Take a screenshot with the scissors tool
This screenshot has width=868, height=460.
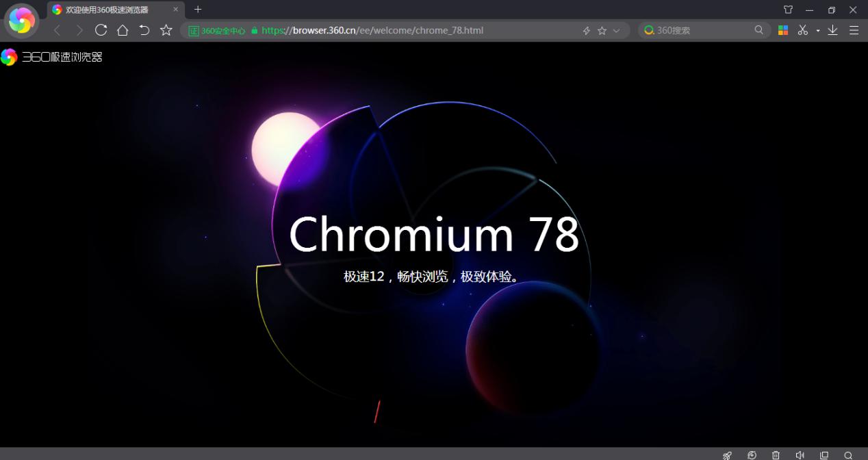802,30
